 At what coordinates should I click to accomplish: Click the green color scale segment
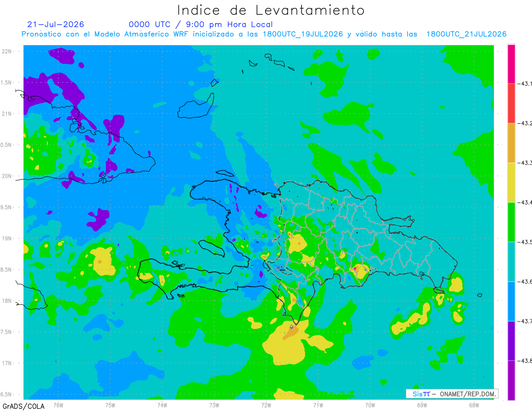click(x=511, y=222)
